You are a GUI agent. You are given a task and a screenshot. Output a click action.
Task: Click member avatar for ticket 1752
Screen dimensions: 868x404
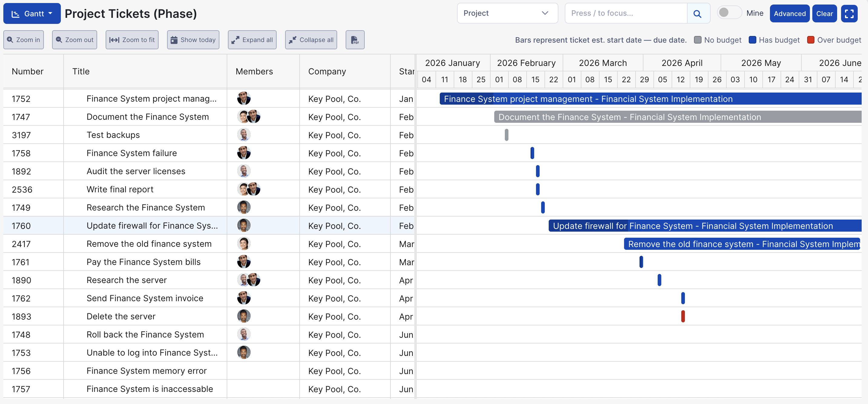tap(244, 98)
